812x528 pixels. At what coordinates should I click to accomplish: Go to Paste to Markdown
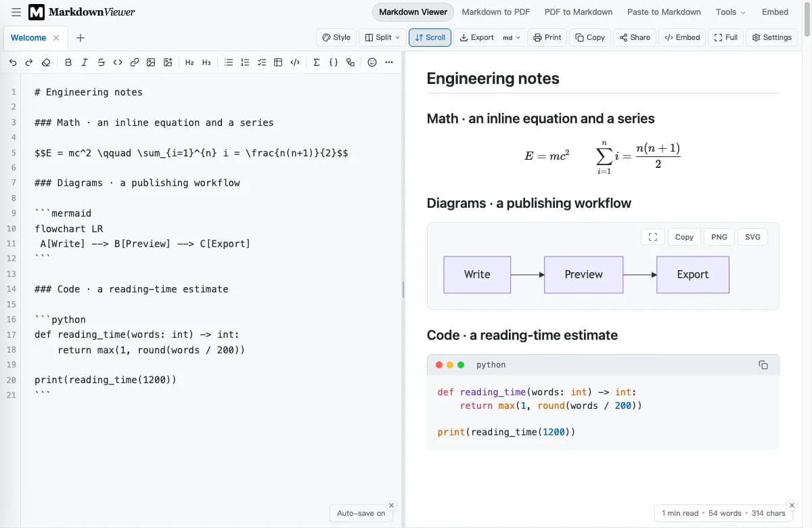[x=664, y=12]
